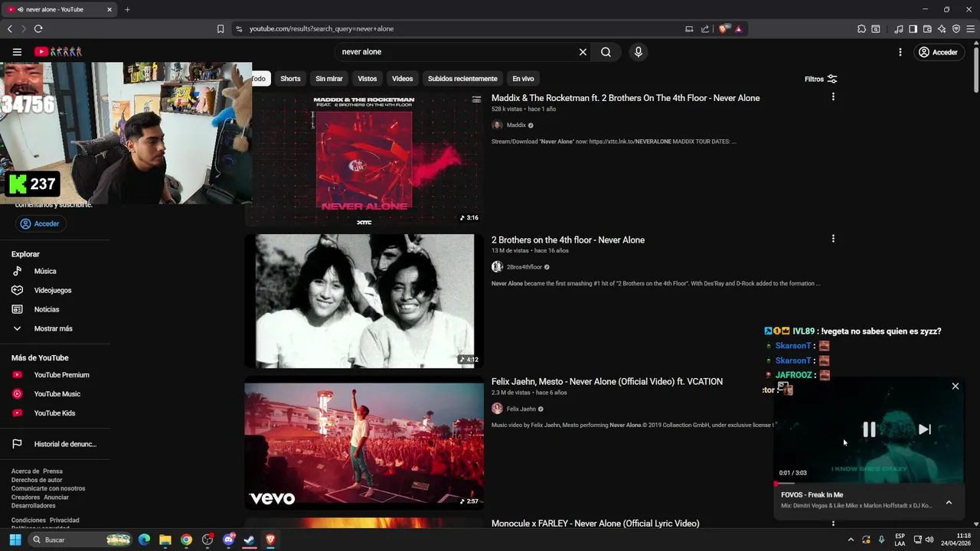Open the Brave Shields lion icon
The image size is (980, 551).
coord(724,29)
